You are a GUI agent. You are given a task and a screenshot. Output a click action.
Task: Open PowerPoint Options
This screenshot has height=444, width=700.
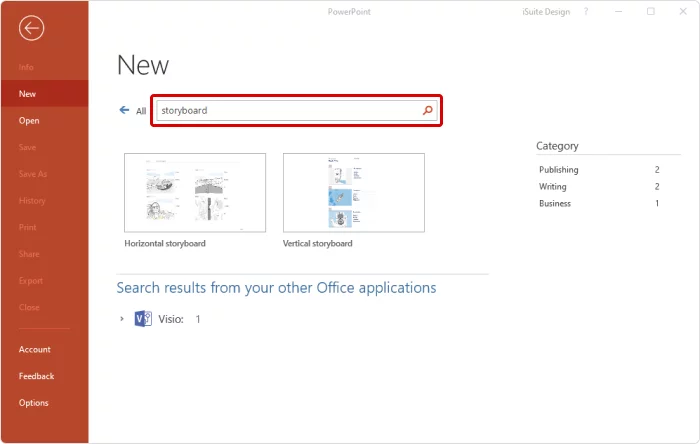[33, 403]
